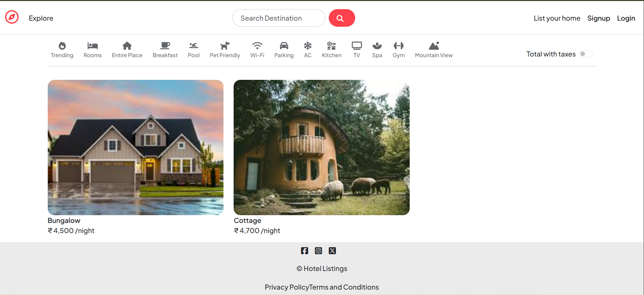Open the Bungalow listing photo
The image size is (644, 295).
pos(135,147)
